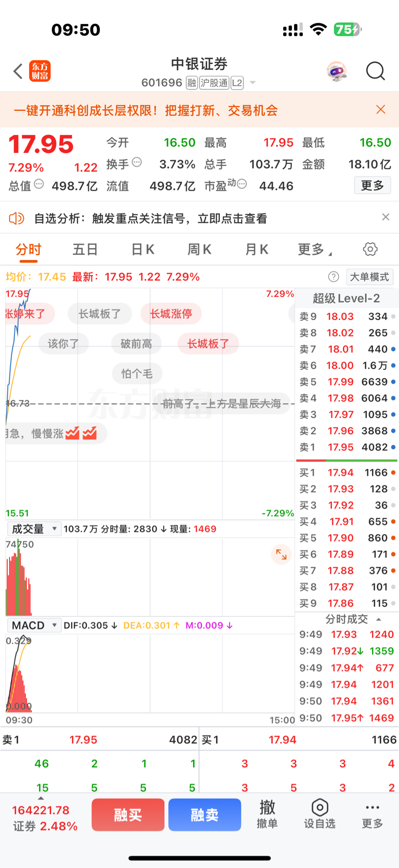Tap the question mark help icon
This screenshot has height=868, width=399.
(x=334, y=277)
